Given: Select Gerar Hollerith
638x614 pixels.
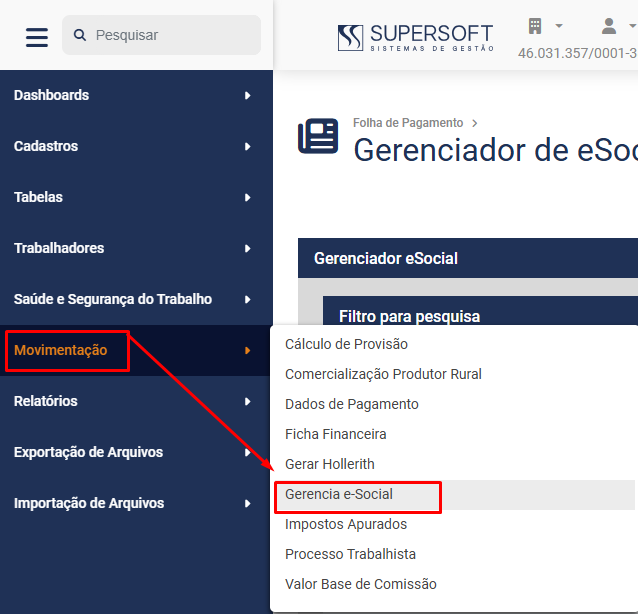Looking at the screenshot, I should point(452,464).
